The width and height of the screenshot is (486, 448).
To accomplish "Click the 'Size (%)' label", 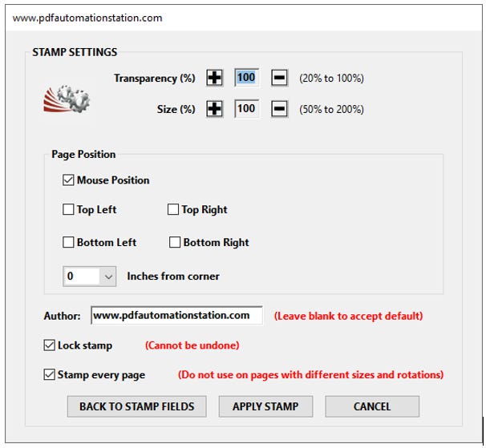I will click(176, 109).
